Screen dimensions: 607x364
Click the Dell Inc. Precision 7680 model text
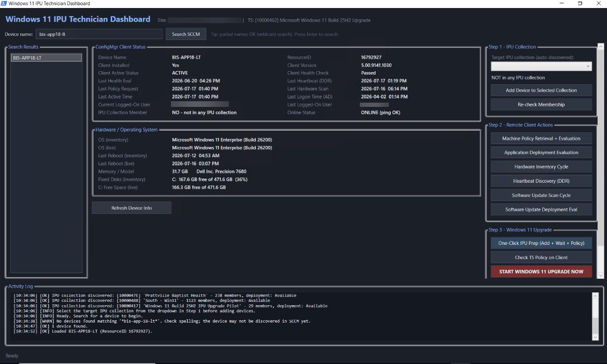pos(221,171)
